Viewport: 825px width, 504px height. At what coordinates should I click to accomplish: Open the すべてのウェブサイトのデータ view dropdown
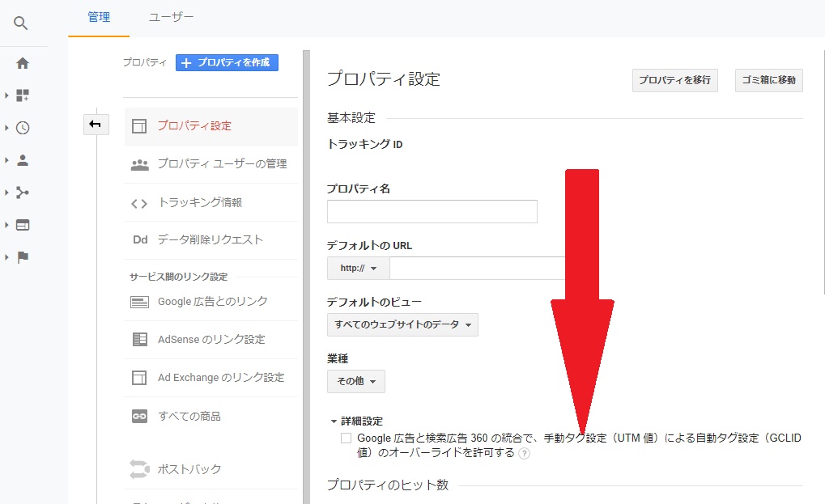click(402, 324)
